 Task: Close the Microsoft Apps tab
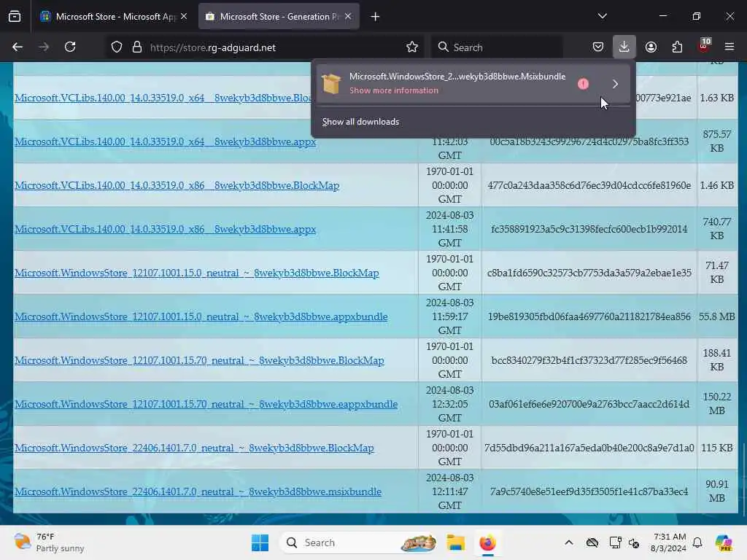point(184,16)
